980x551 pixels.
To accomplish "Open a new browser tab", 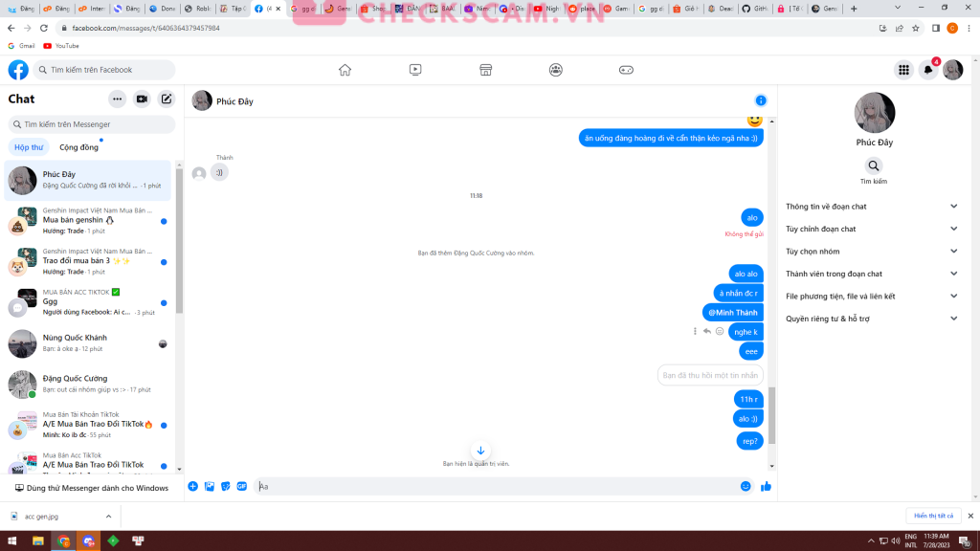I will click(854, 9).
